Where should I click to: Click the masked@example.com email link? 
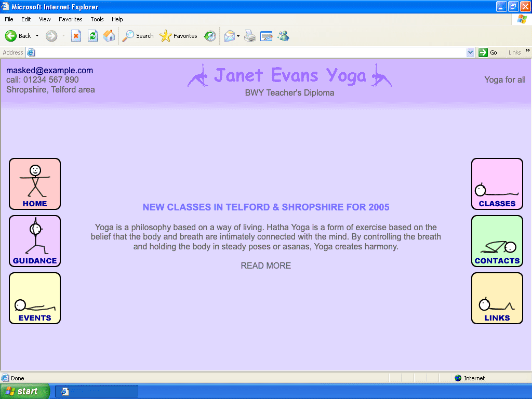[x=49, y=70]
